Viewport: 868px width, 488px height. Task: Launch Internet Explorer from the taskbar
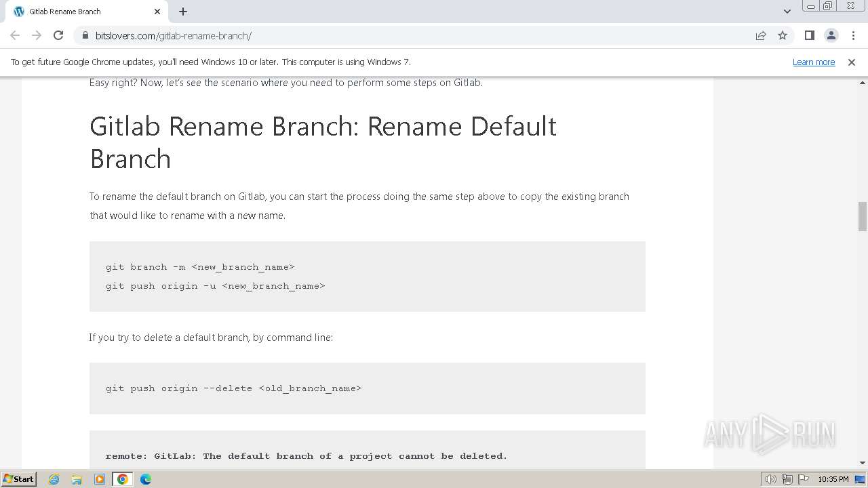54,479
